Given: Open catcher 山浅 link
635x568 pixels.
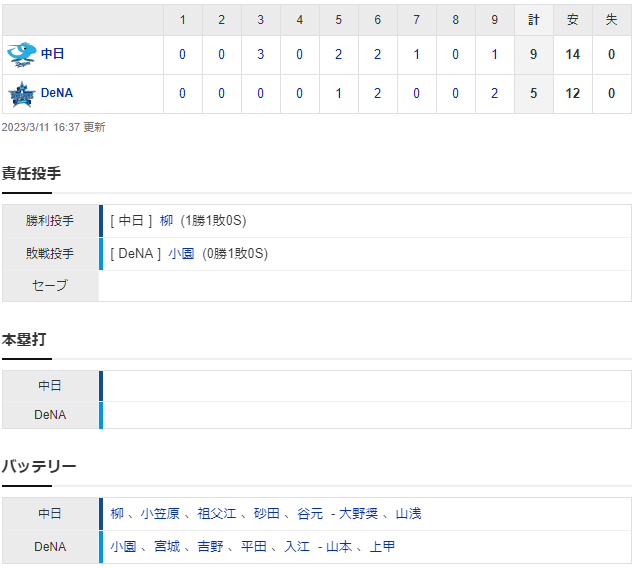Looking at the screenshot, I should pyautogui.click(x=409, y=514).
